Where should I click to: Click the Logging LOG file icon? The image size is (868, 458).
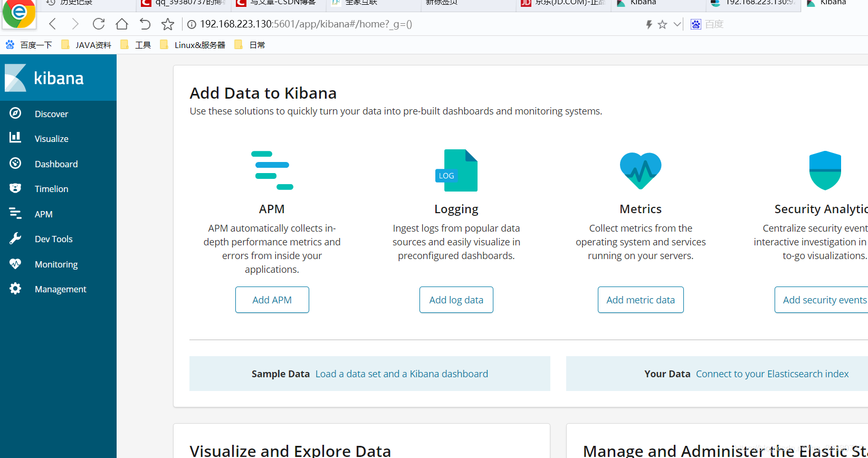456,170
